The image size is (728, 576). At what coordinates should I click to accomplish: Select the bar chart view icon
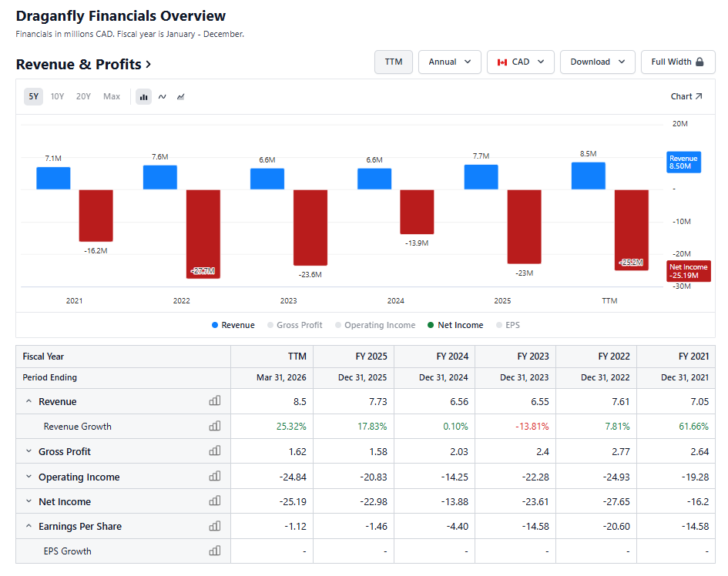pos(143,96)
